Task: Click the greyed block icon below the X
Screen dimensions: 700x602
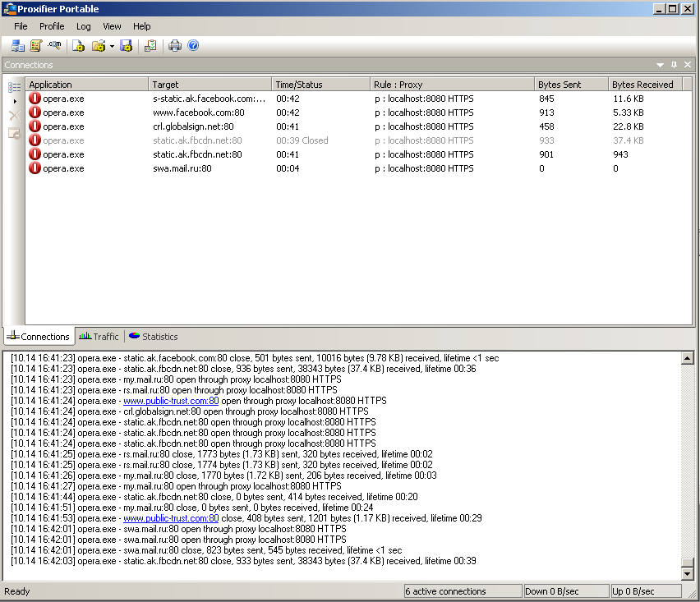Action: [14, 133]
